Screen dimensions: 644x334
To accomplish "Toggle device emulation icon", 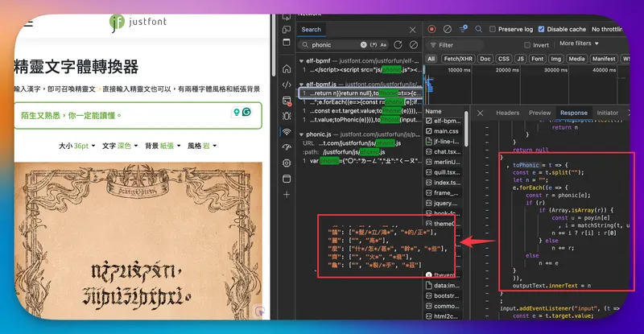I will pyautogui.click(x=287, y=29).
